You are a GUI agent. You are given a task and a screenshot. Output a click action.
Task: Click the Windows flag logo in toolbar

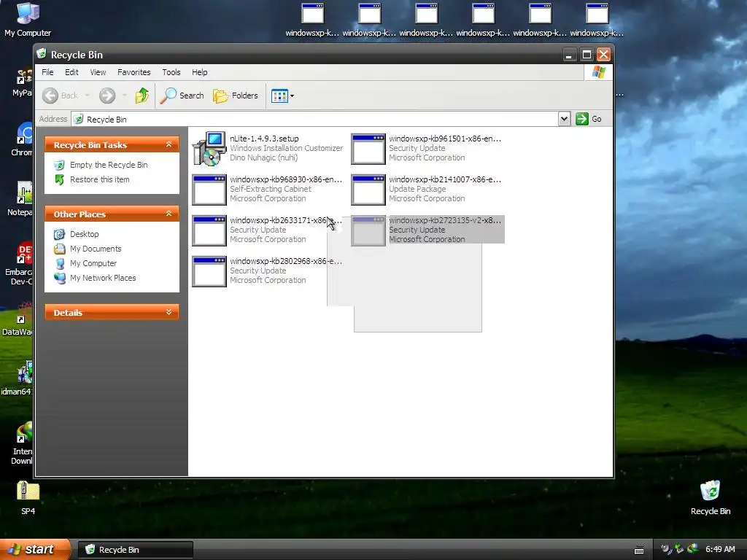pyautogui.click(x=598, y=72)
